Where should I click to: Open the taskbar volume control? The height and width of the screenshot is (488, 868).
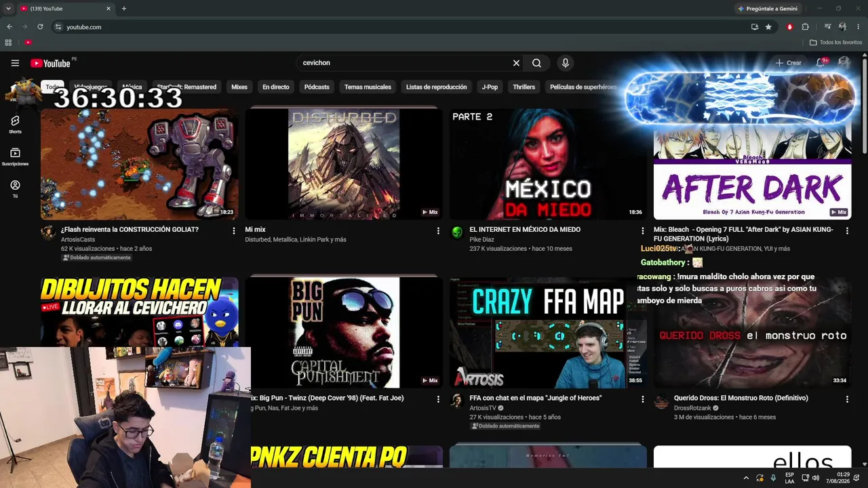815,478
